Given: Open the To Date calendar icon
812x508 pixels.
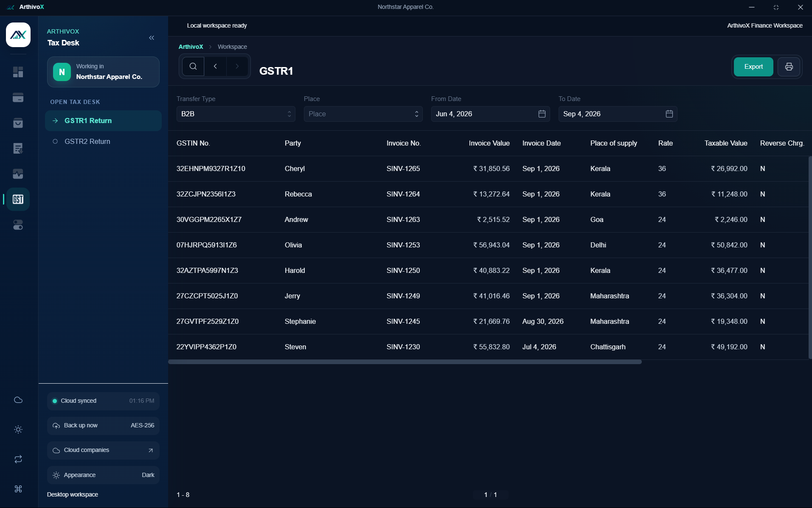Looking at the screenshot, I should (669, 114).
